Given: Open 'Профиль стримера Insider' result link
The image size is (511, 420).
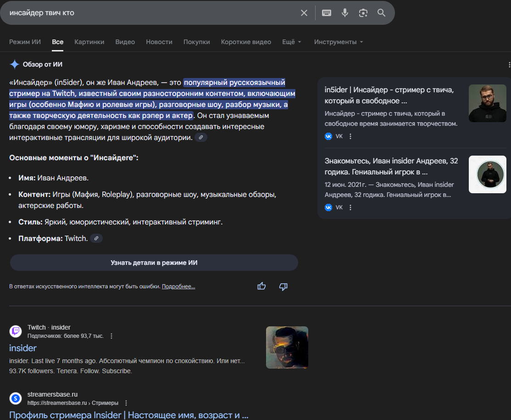Looking at the screenshot, I should (129, 415).
